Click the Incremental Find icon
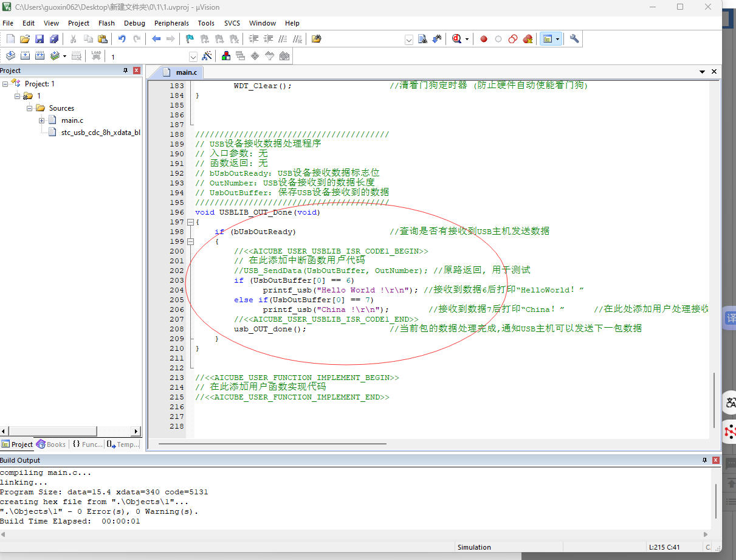 [437, 39]
